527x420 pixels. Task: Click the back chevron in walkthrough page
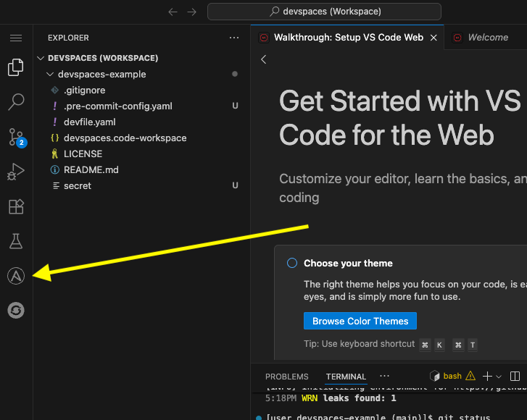coord(264,60)
